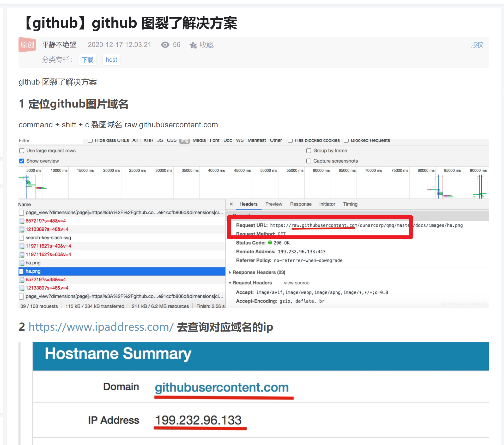Click the green 200 status dot
Screen dimensions: 504x445
click(x=270, y=243)
